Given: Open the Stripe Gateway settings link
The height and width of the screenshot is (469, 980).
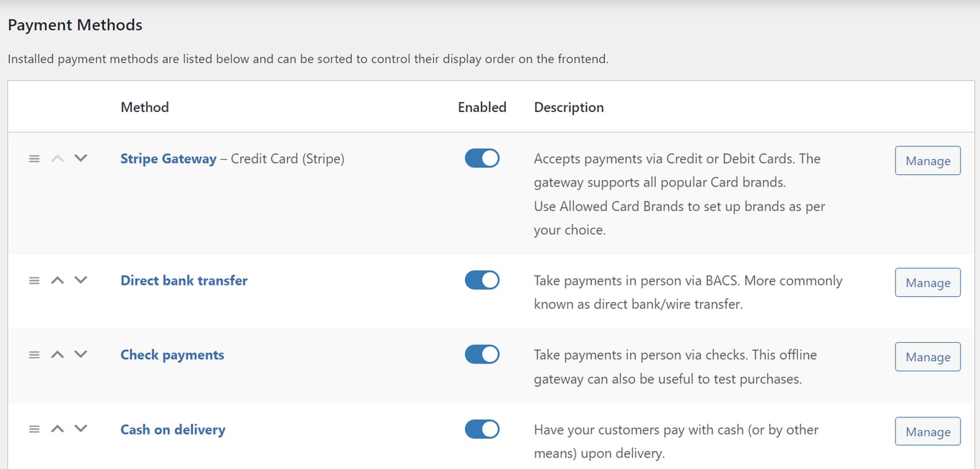Looking at the screenshot, I should pos(168,158).
